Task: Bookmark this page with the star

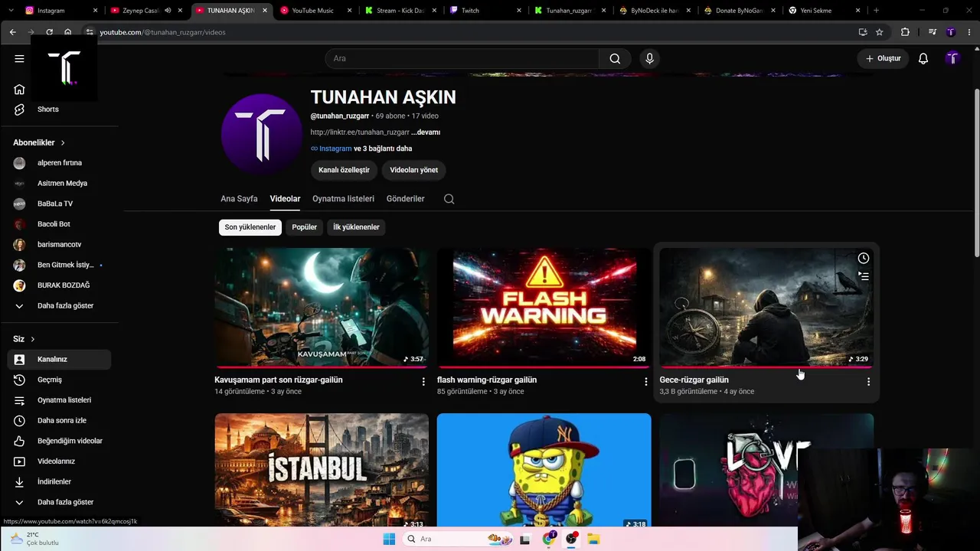Action: [x=880, y=32]
